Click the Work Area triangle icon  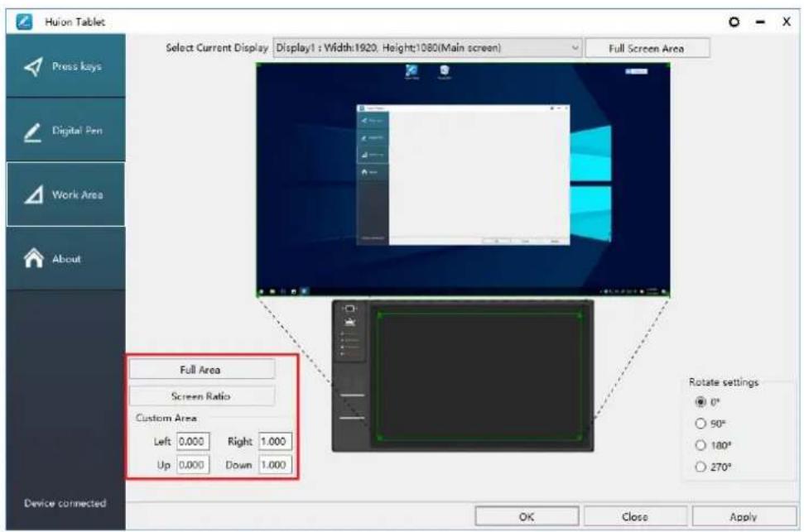pos(34,194)
